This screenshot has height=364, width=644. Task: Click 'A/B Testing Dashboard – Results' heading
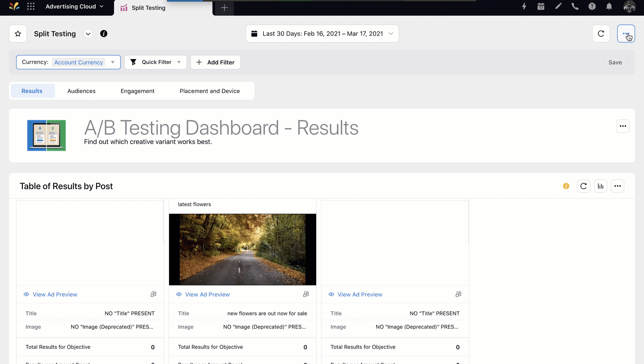(221, 127)
